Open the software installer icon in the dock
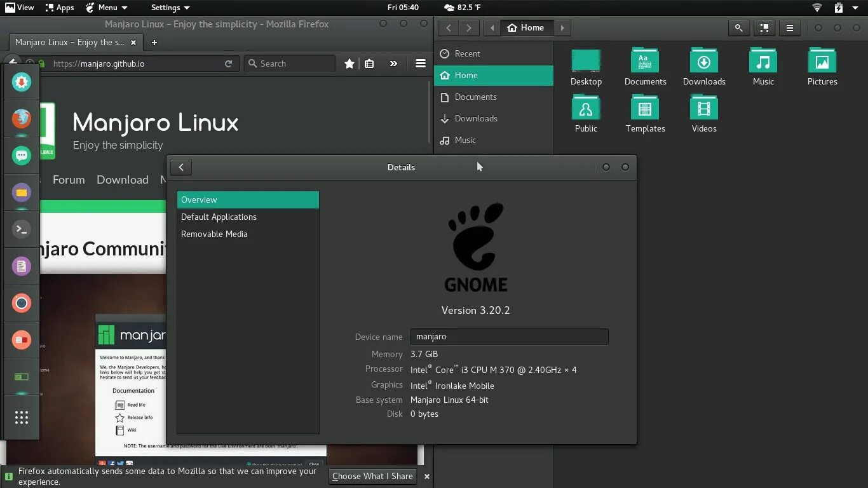This screenshot has width=868, height=488. [x=22, y=82]
